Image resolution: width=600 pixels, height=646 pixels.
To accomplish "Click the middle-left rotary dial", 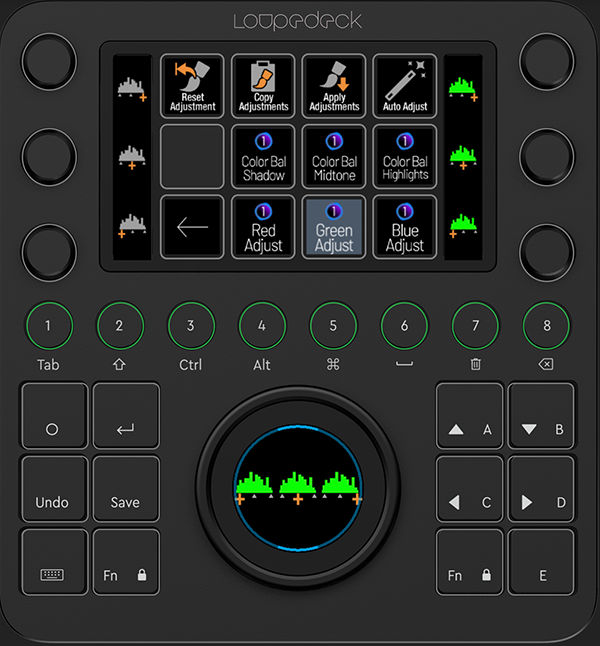I will (x=49, y=157).
